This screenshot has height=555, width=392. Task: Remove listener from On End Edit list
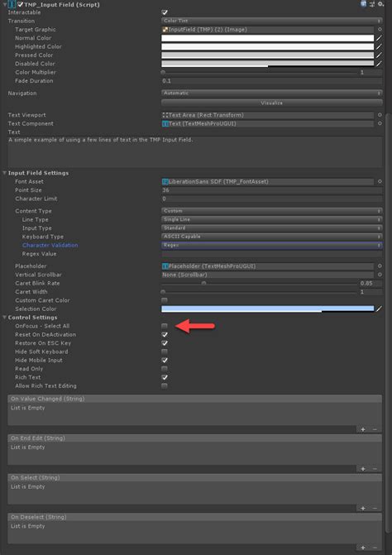point(375,469)
